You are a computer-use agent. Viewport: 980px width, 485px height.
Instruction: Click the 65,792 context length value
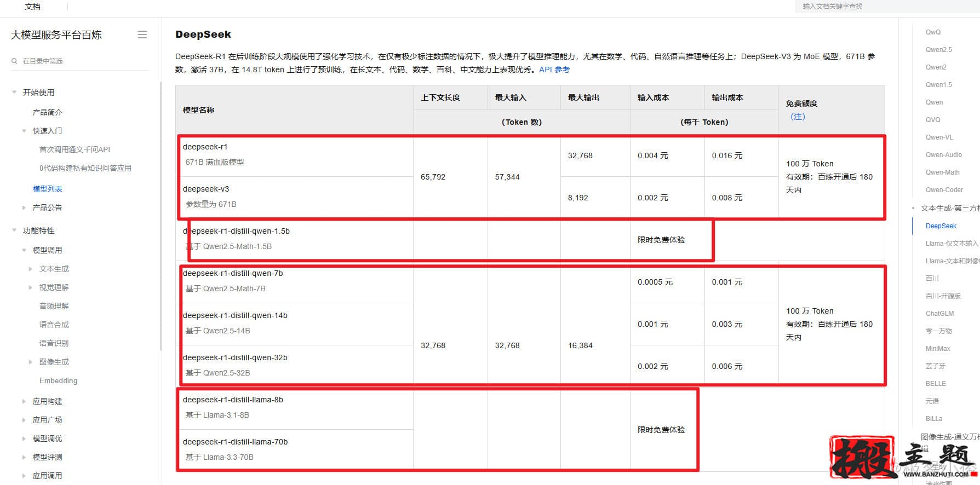(433, 177)
